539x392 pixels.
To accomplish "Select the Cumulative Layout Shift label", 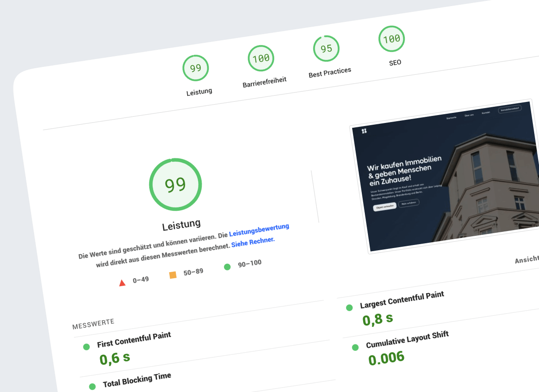I will point(408,339).
